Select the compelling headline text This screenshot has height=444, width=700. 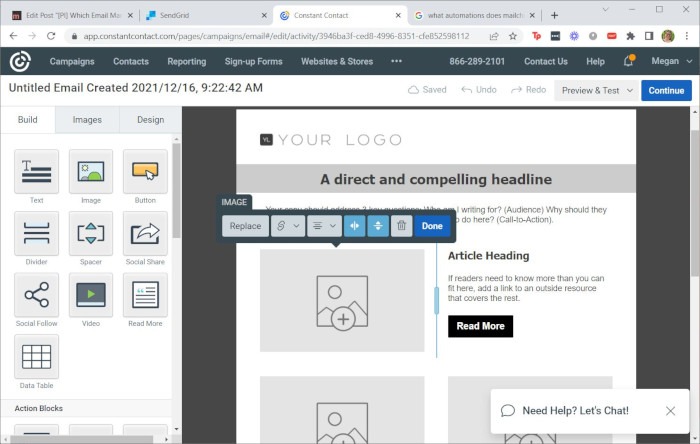pos(436,179)
